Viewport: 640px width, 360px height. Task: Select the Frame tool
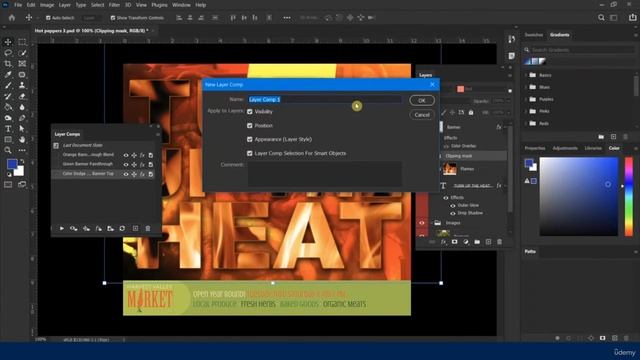click(22, 64)
